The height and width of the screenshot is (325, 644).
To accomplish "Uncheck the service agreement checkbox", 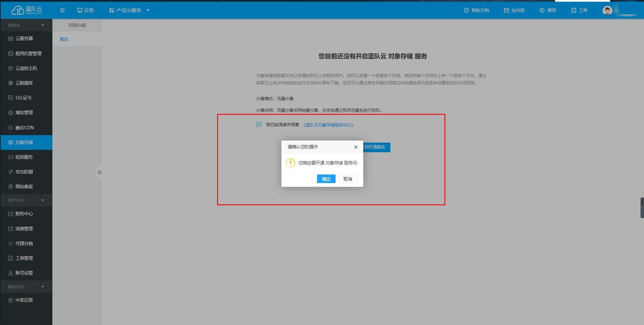I will click(x=259, y=124).
